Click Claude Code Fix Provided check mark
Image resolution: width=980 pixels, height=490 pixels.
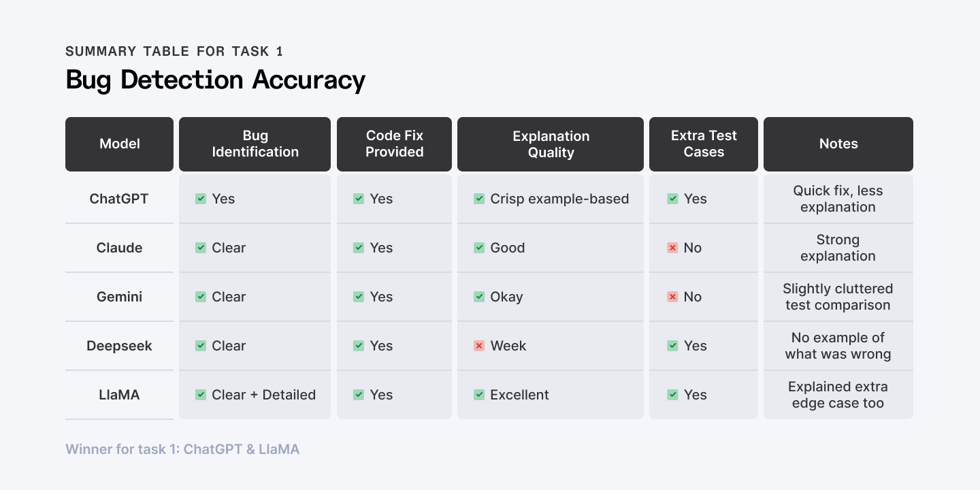pyautogui.click(x=359, y=248)
